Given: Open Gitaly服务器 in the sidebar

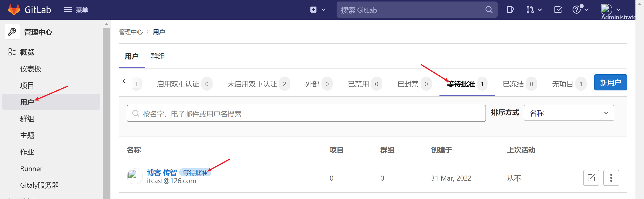Looking at the screenshot, I should [39, 185].
